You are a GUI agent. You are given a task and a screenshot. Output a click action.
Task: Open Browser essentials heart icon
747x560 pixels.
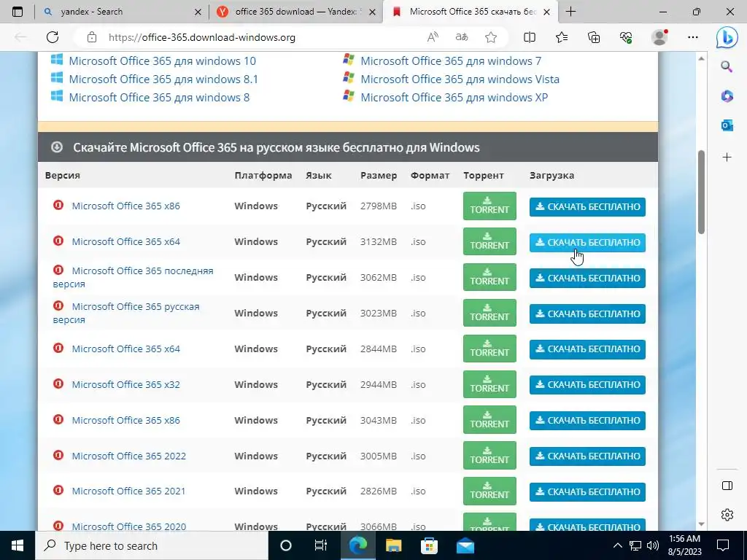[x=626, y=37]
